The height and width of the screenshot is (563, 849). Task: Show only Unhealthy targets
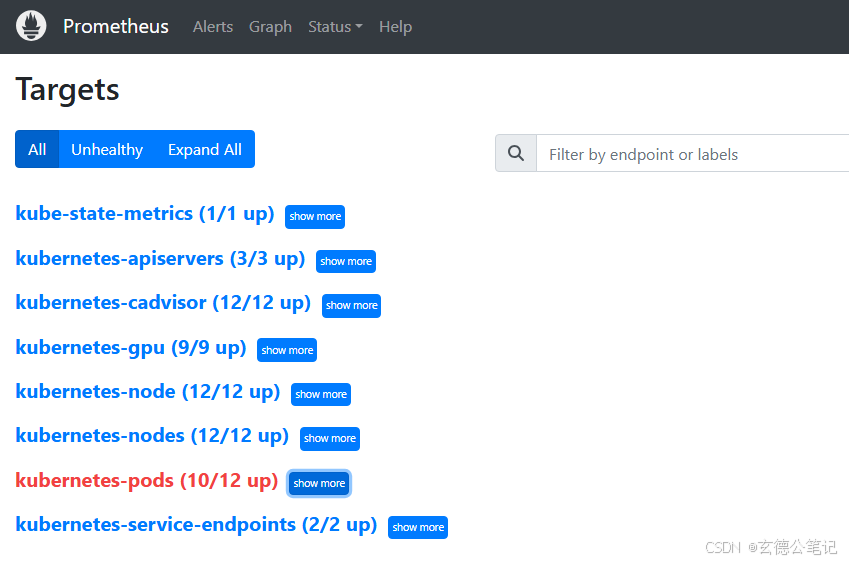tap(107, 149)
